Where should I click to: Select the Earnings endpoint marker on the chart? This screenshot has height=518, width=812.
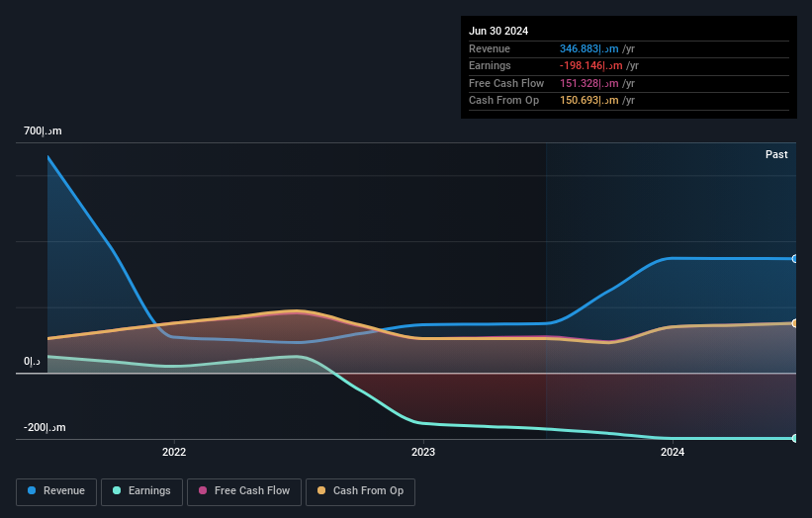click(795, 438)
